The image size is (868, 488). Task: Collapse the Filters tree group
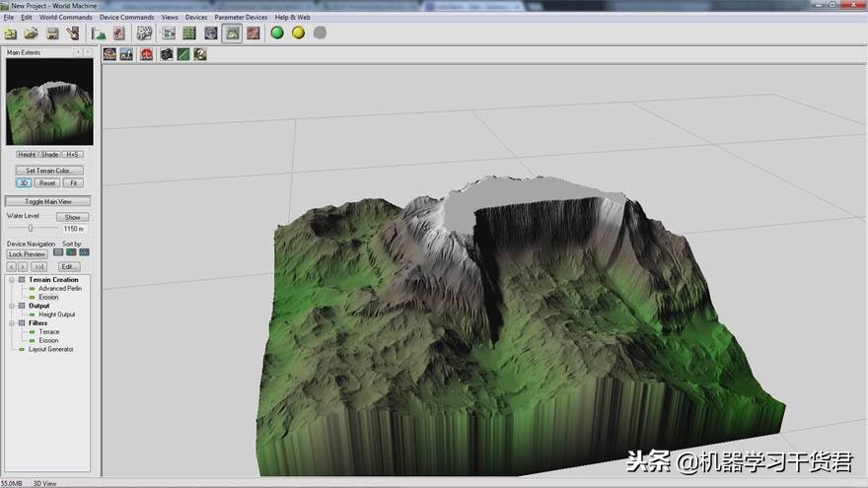tap(12, 323)
